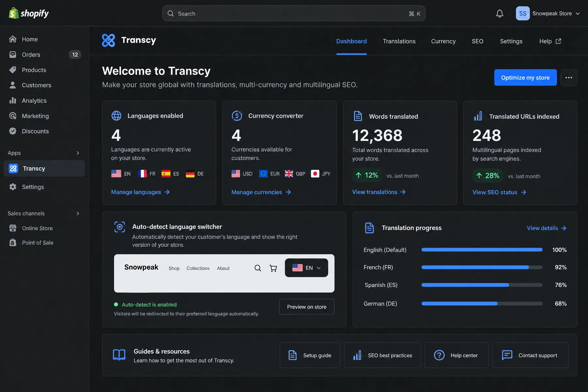Click the Online Store storefront icon
The width and height of the screenshot is (588, 392).
(13, 228)
